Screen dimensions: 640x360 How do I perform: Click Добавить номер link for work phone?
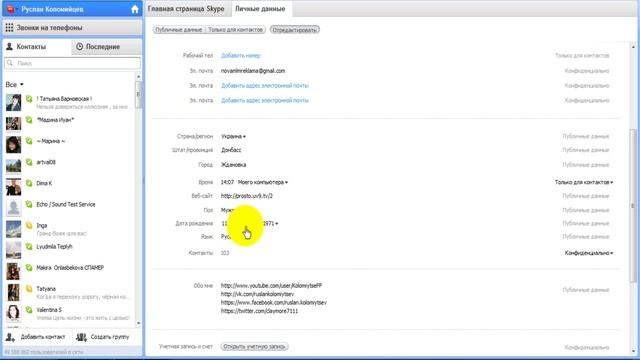(241, 56)
